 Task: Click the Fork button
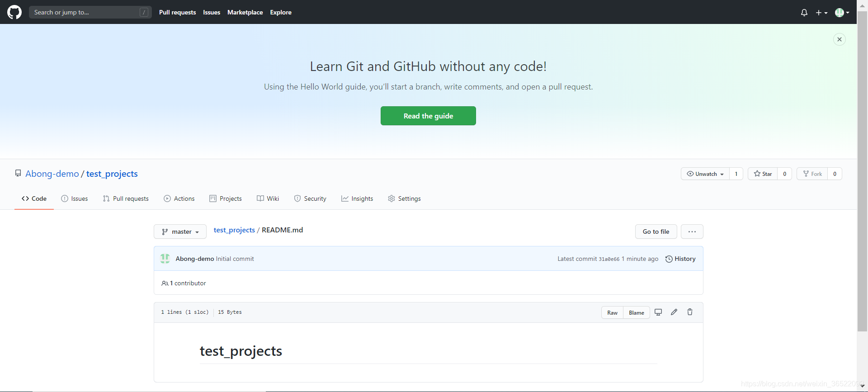click(x=812, y=174)
